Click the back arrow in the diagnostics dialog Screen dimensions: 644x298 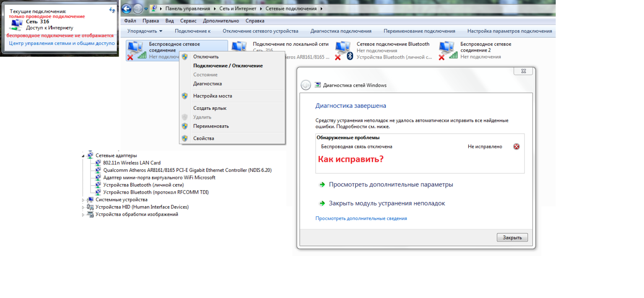(x=306, y=85)
